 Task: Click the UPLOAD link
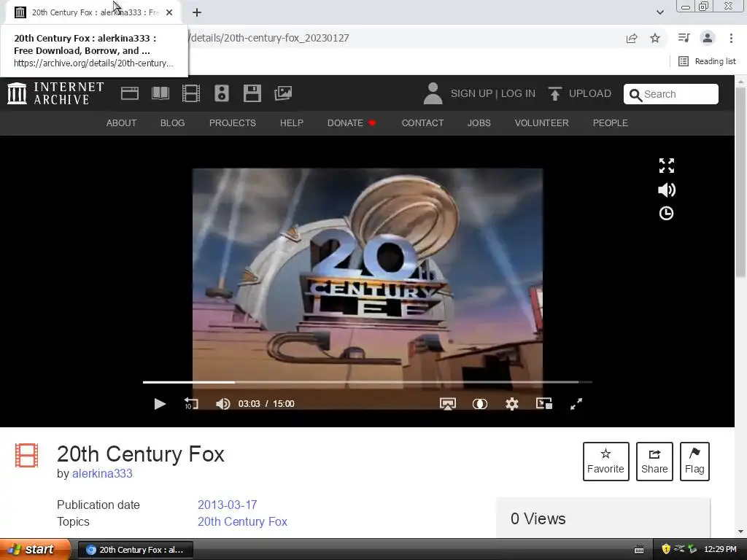coord(580,93)
